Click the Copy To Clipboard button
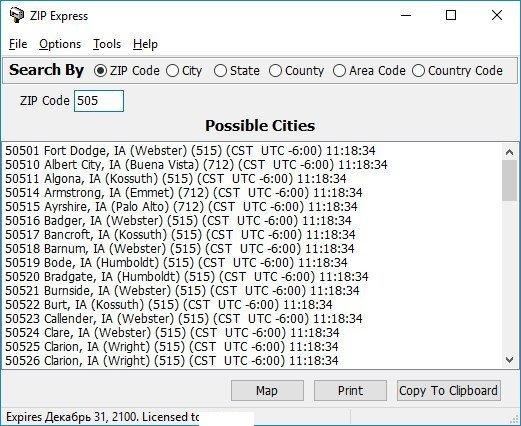The width and height of the screenshot is (521, 426). pyautogui.click(x=449, y=391)
